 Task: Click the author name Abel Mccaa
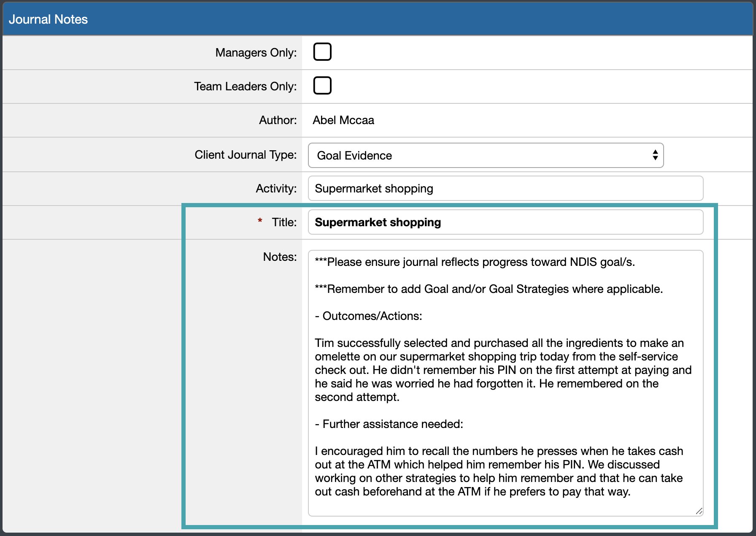tap(343, 120)
